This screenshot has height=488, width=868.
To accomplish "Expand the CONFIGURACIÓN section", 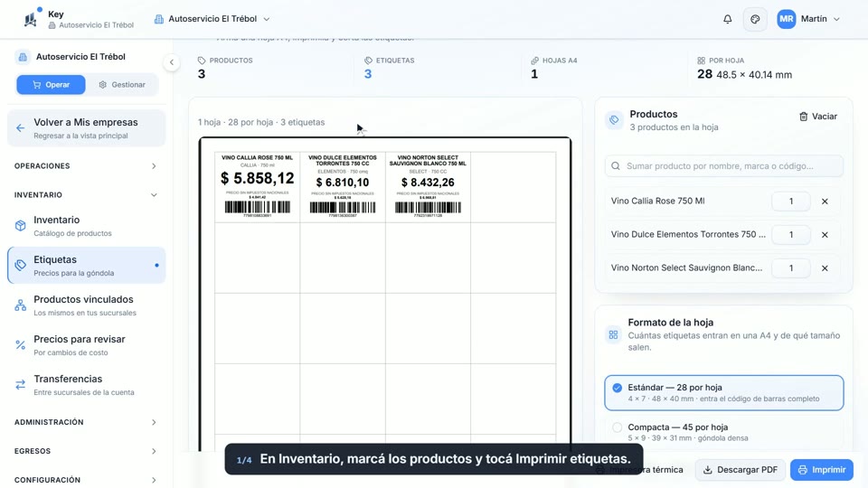I will [x=86, y=480].
